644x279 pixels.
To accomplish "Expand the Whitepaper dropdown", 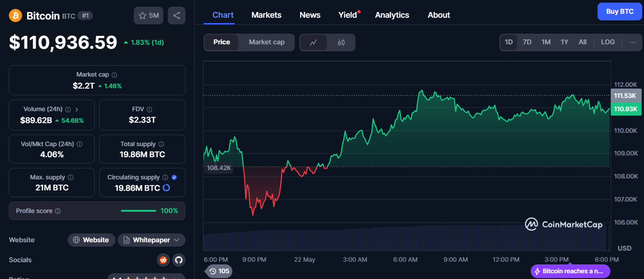I will pos(151,240).
